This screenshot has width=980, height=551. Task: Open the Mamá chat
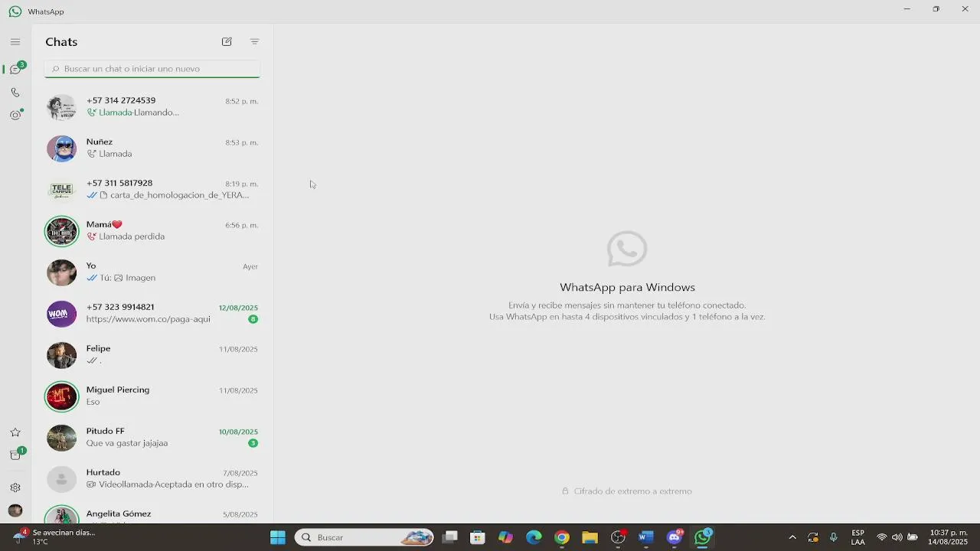[152, 230]
